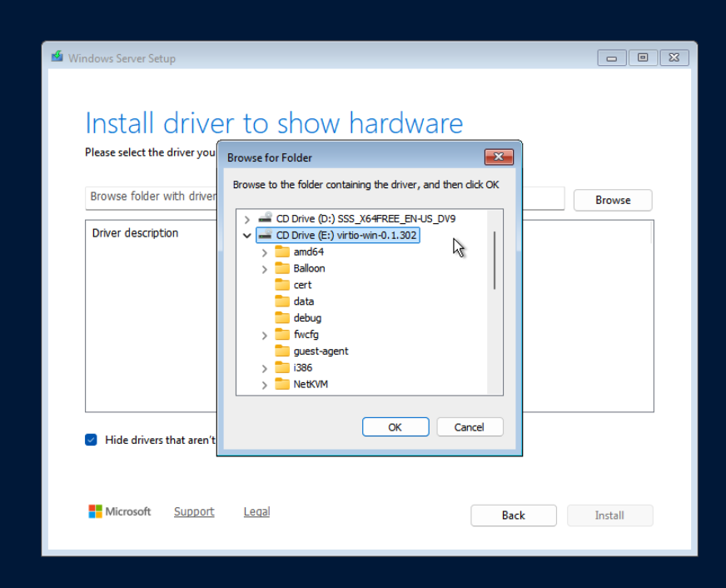
Task: Select CD Drive (E:) virtio-win-0.1.302
Action: click(346, 235)
